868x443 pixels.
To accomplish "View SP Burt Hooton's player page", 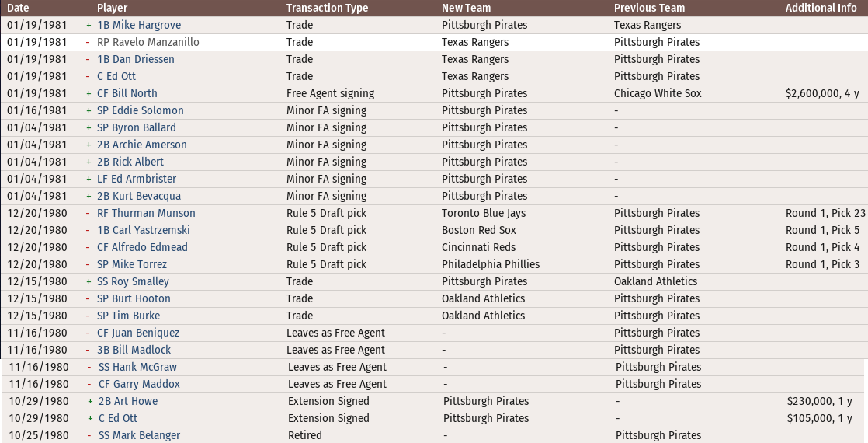I will 134,298.
